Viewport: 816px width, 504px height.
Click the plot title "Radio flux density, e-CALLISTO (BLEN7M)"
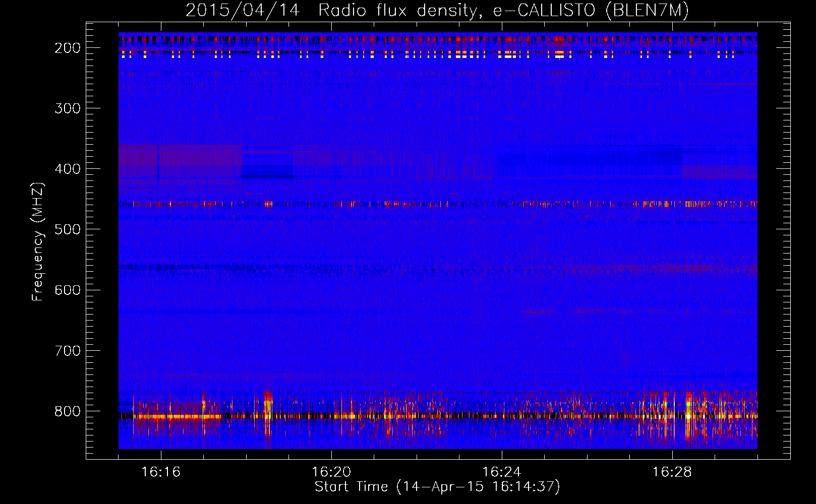503,11
